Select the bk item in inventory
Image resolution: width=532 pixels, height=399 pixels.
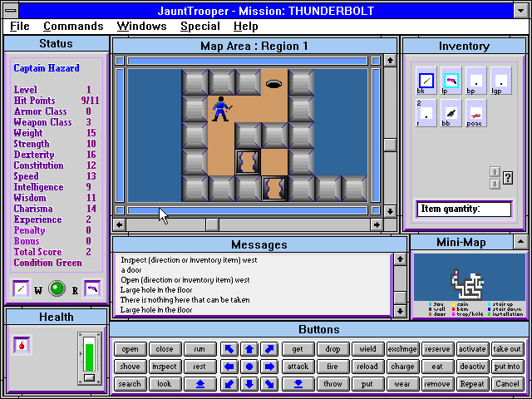pyautogui.click(x=426, y=81)
